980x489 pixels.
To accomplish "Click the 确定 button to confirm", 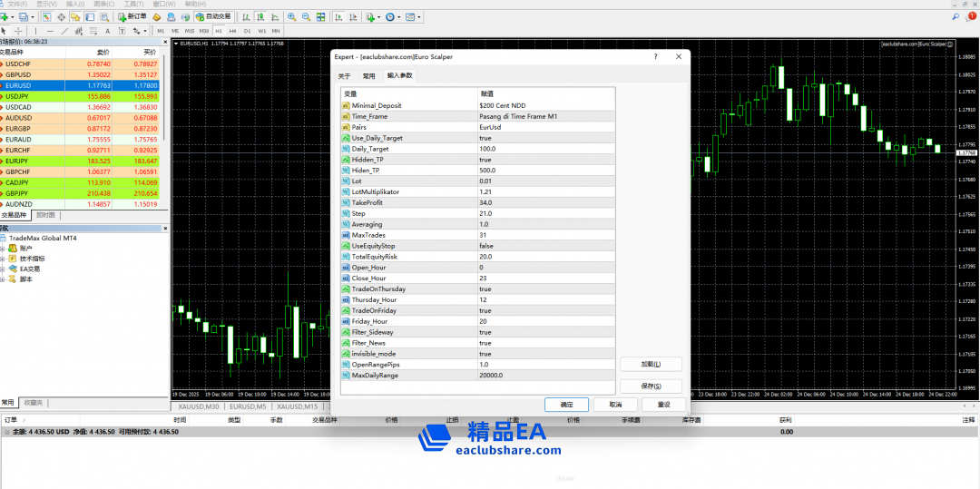I will click(x=566, y=405).
